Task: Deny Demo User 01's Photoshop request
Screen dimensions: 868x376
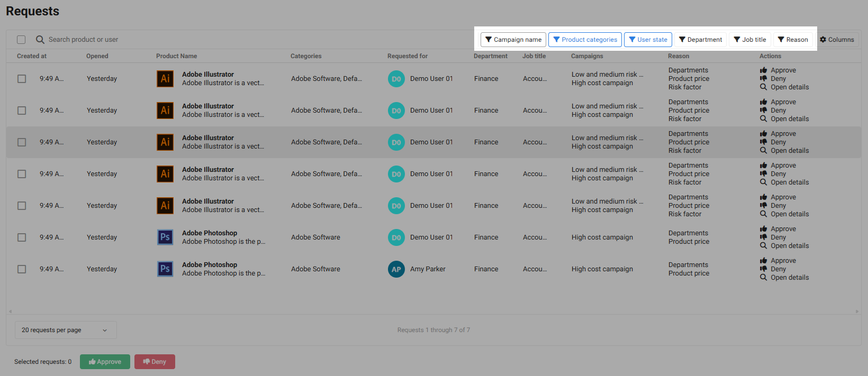Action: point(773,237)
